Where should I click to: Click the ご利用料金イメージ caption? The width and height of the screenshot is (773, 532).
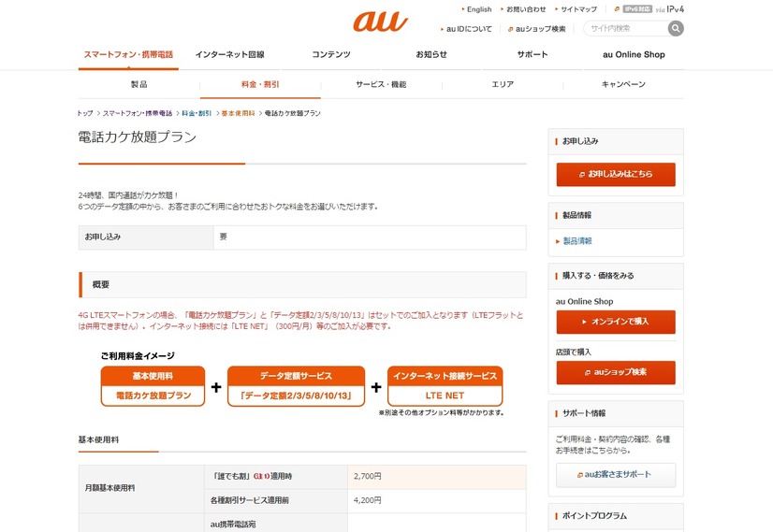click(x=138, y=355)
